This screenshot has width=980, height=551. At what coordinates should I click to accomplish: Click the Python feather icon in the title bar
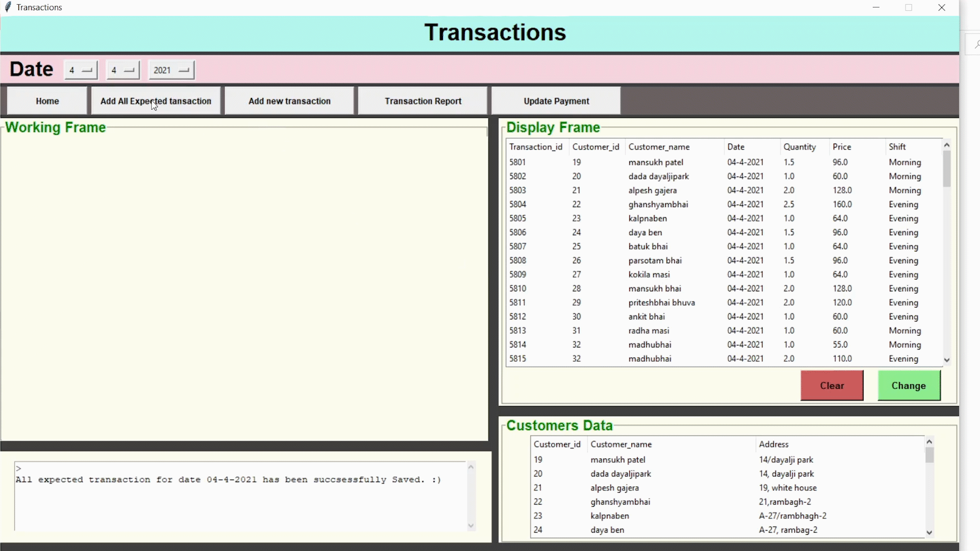pos(8,7)
